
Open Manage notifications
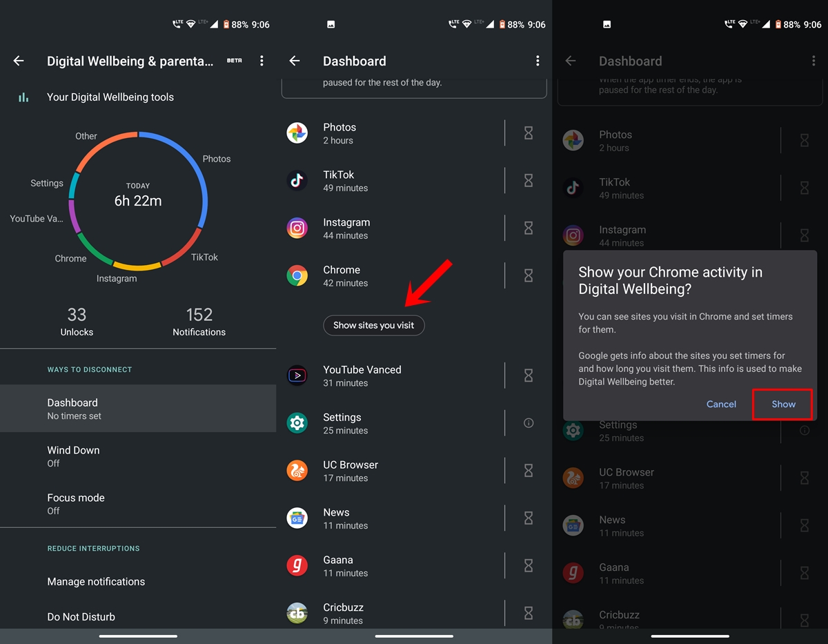[138, 581]
